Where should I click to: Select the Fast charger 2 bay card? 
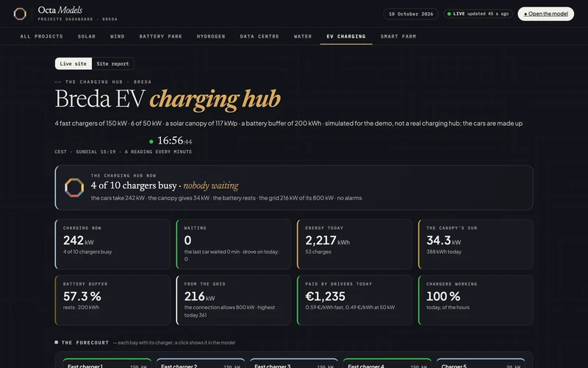[x=201, y=363]
